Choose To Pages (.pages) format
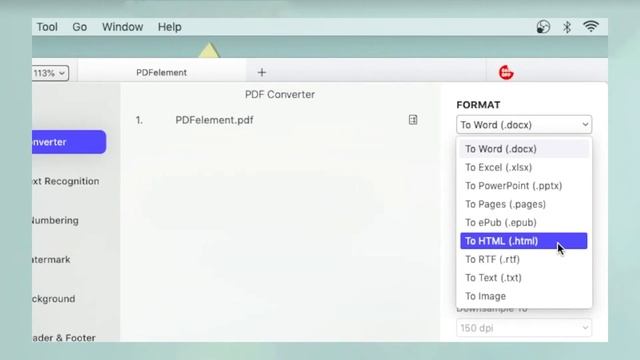 [x=524, y=204]
